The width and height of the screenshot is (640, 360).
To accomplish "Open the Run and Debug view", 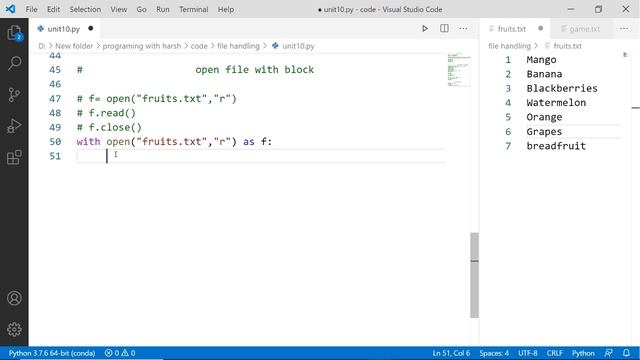I will click(14, 126).
